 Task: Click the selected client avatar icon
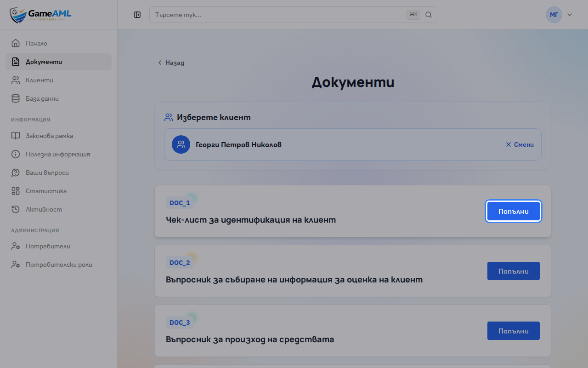181,144
